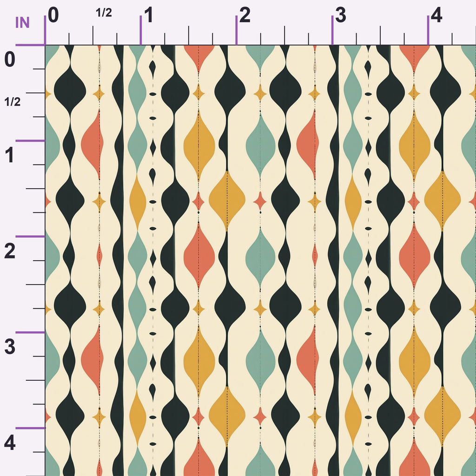Click number 3 on the vertical ruler
The image size is (476, 476).
pos(10,347)
